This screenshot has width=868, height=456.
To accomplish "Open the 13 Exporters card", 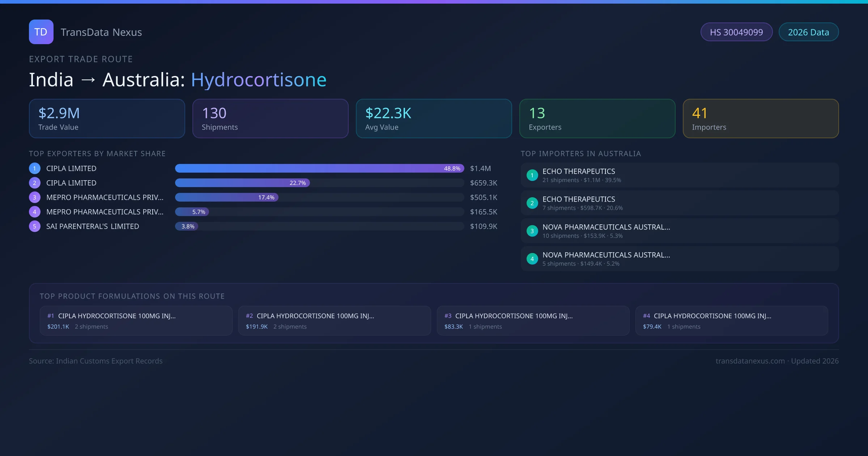I will pos(597,118).
